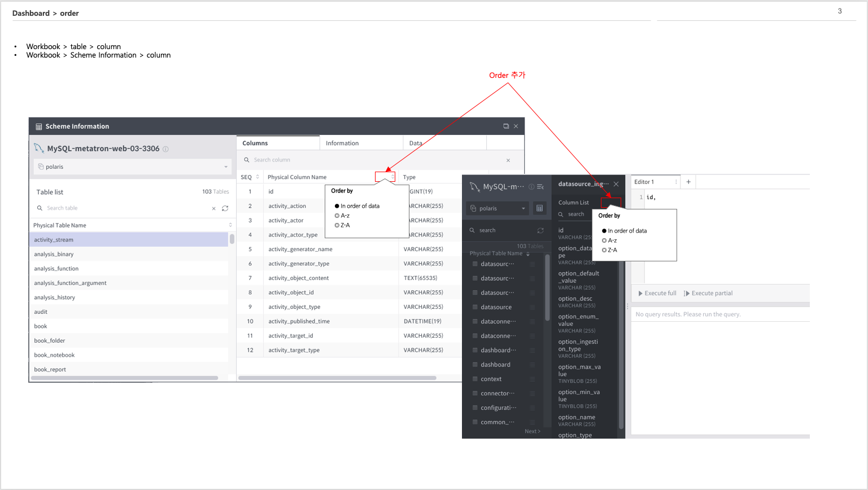Open the row menu icon on connector… row
This screenshot has width=868, height=490.
533,393
